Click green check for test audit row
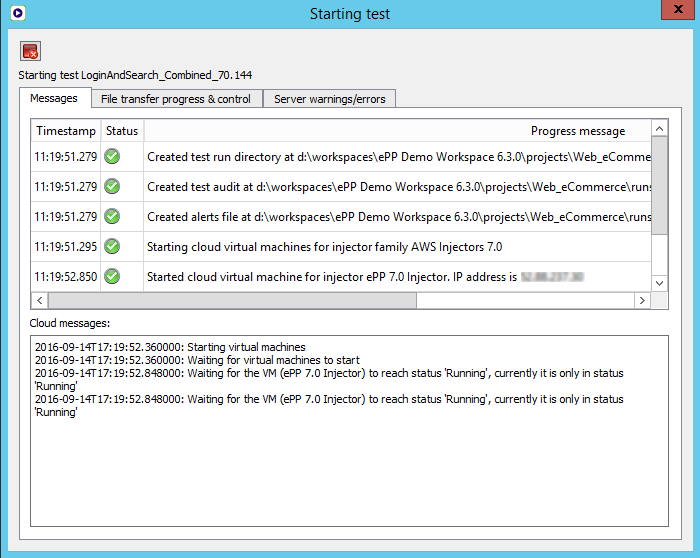Screen dimensions: 700x558 (x=112, y=186)
